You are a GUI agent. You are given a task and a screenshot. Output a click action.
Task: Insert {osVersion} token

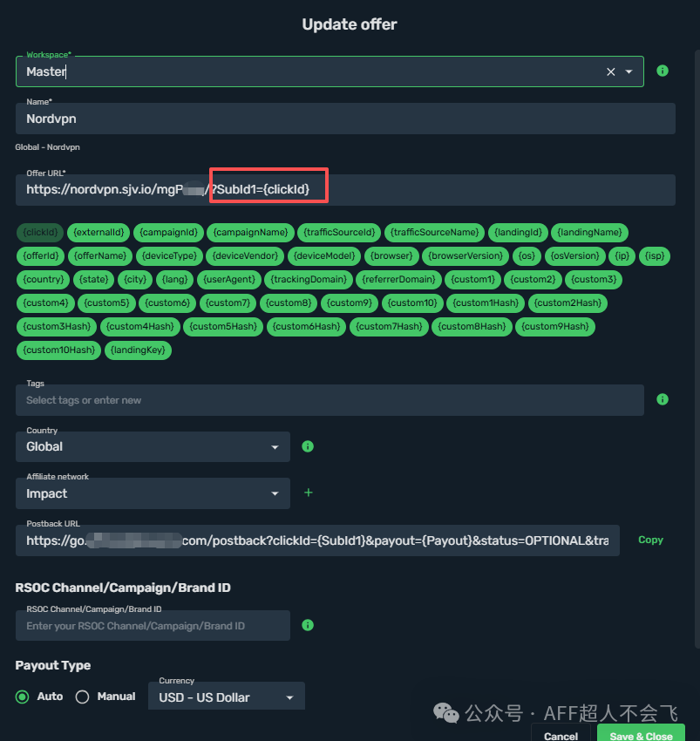coord(574,256)
